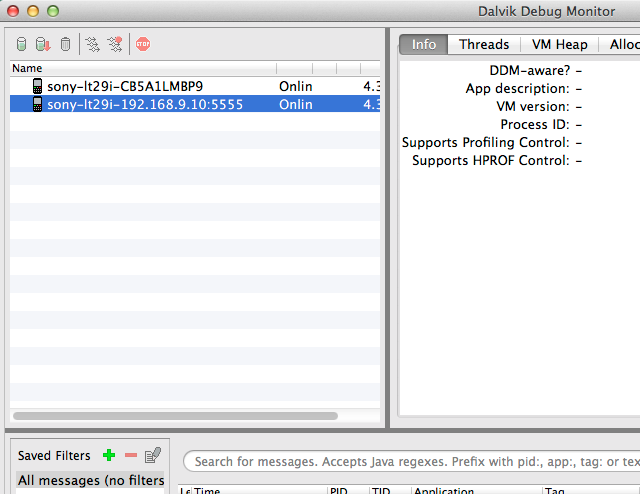This screenshot has width=640, height=494.
Task: Click the Cause GC trash icon
Action: point(65,44)
